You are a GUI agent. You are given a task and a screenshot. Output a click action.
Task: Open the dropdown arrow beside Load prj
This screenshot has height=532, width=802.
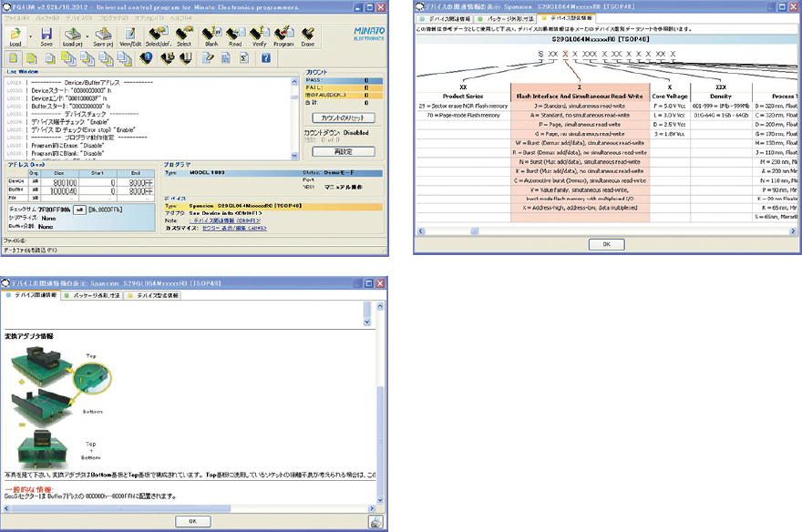click(x=87, y=36)
